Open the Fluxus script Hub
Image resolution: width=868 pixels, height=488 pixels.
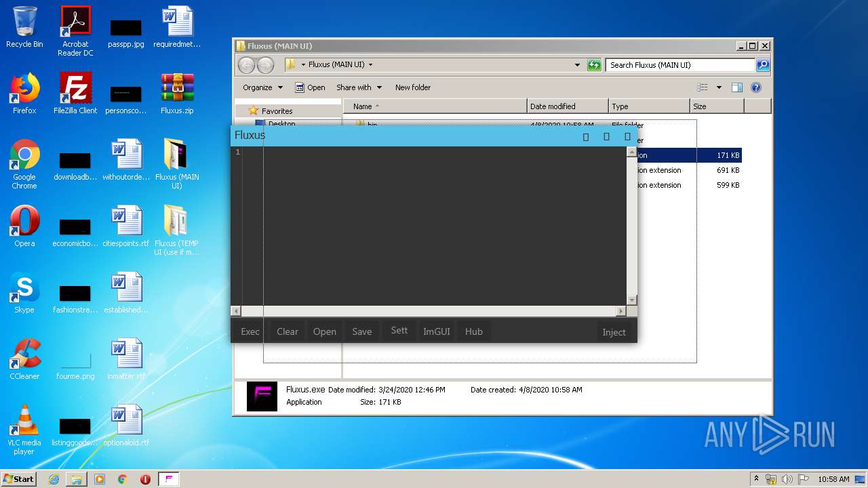(474, 331)
